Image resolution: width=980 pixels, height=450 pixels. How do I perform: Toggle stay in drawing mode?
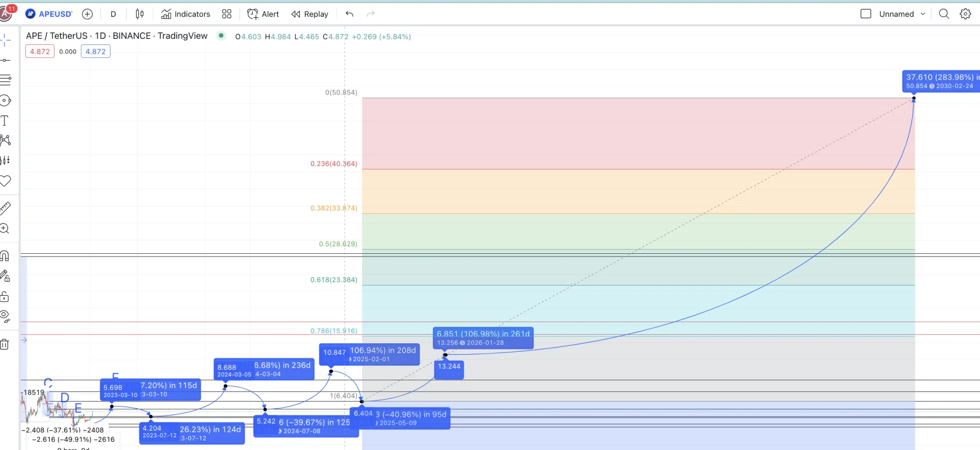(x=5, y=276)
